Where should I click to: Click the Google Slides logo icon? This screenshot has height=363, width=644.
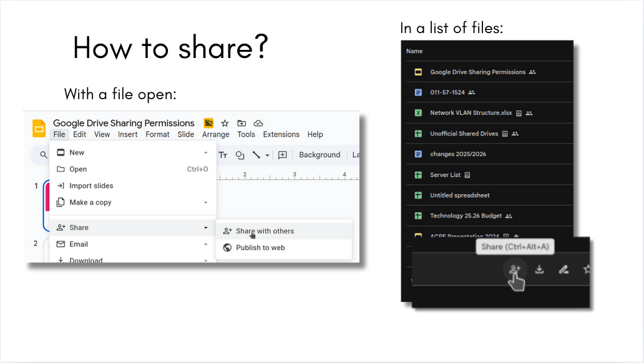pyautogui.click(x=39, y=128)
